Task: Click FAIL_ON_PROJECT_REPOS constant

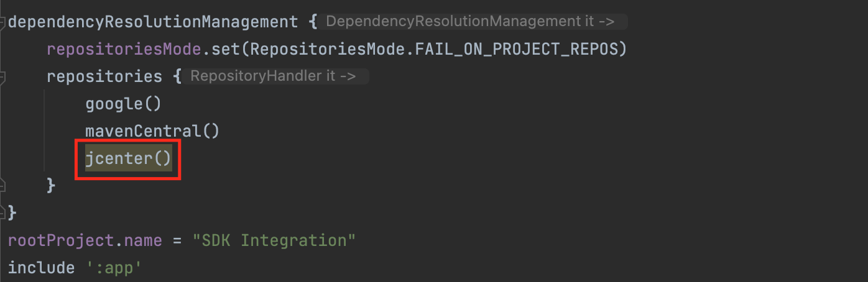Action: coord(516,49)
